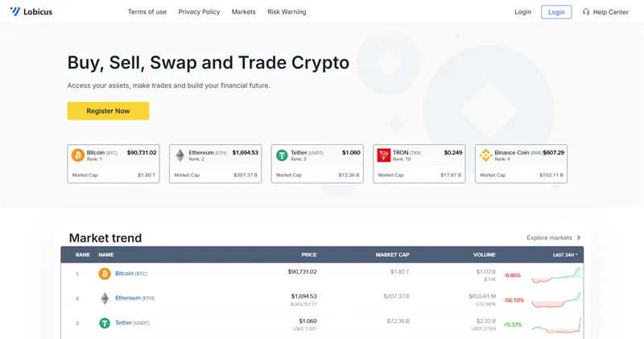644x339 pixels.
Task: Go to Markets in the top navigation
Action: point(244,12)
